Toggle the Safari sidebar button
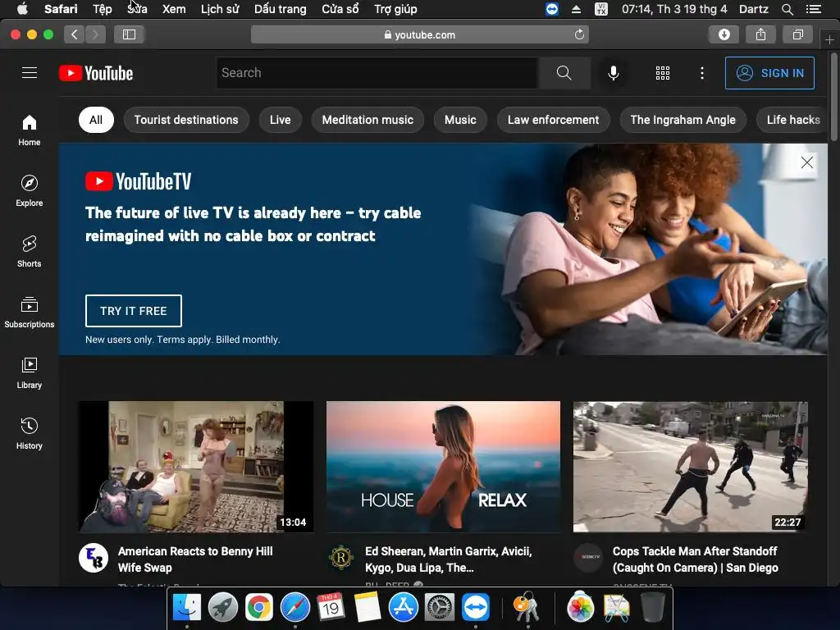 [129, 34]
